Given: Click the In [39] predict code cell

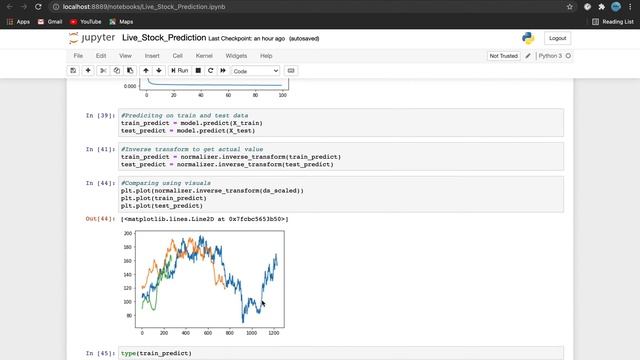Looking at the screenshot, I should point(341,123).
